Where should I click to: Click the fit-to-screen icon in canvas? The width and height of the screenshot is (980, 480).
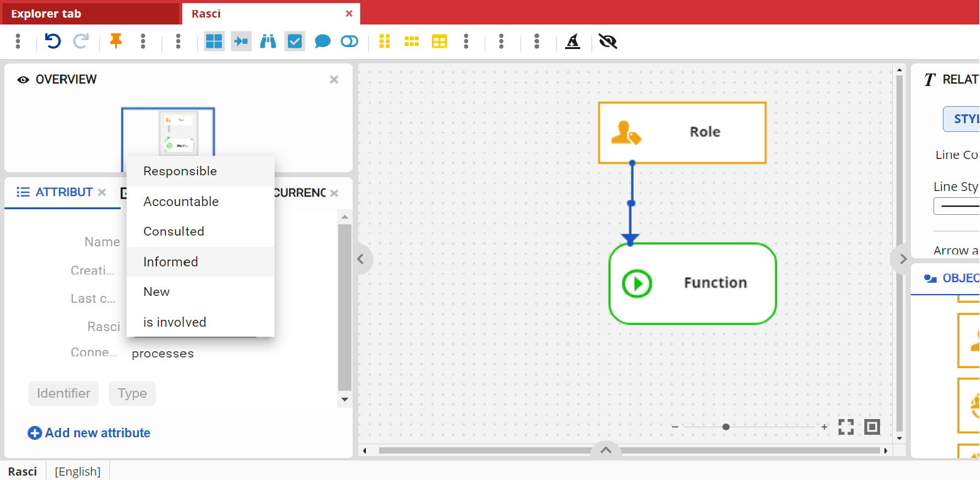point(846,427)
